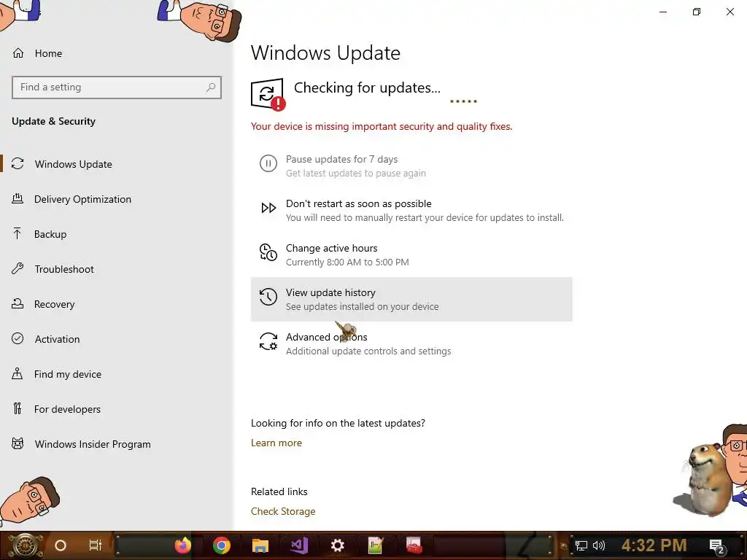Click the Find my device person icon
Viewport: 747px width, 560px height.
point(18,373)
